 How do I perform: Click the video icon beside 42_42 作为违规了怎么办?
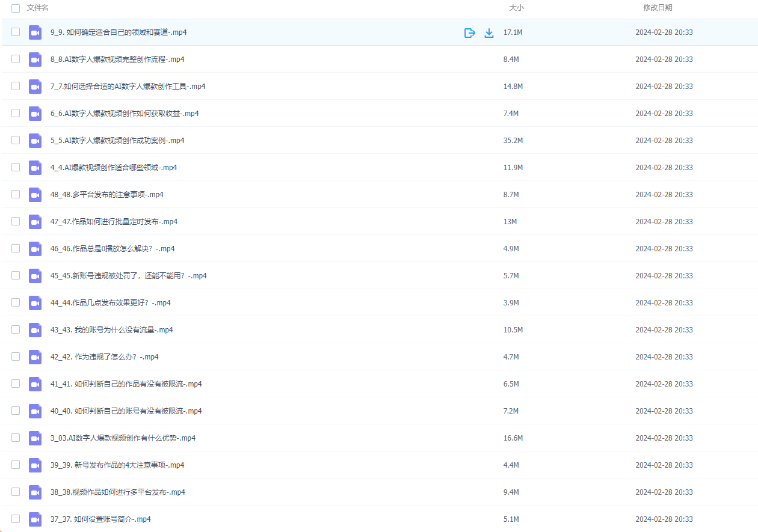click(x=35, y=357)
